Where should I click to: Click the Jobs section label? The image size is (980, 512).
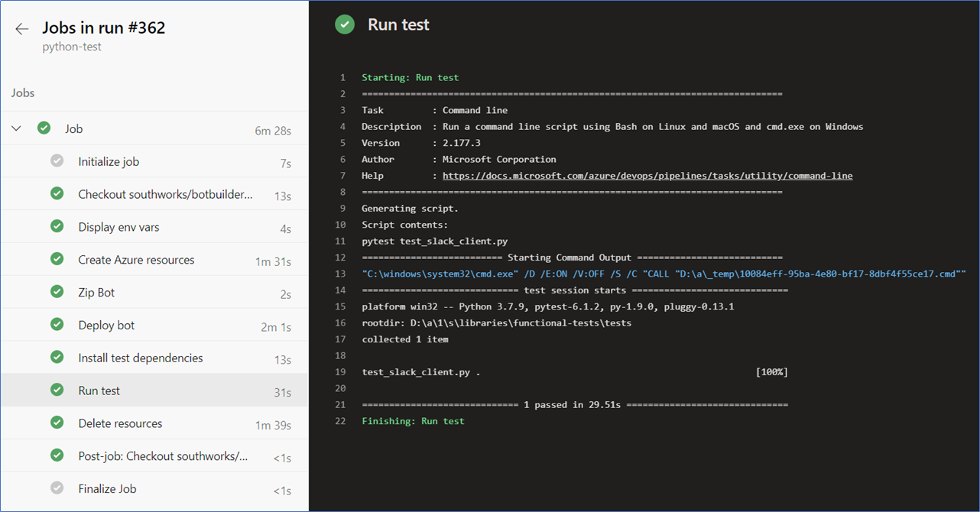(23, 92)
